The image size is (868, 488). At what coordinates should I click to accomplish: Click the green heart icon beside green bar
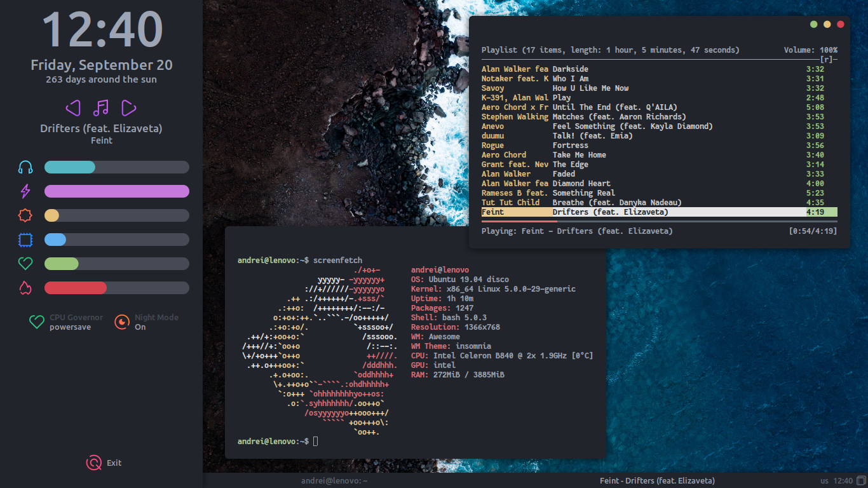[x=25, y=264]
